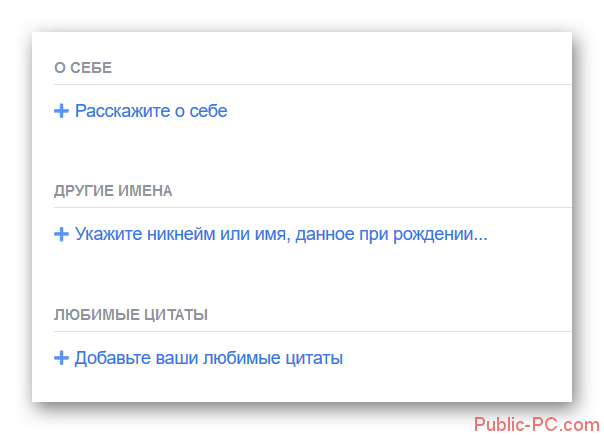Viewport: 604px width, 436px height.
Task: Click the plus icon beside Добавьте ваши любимые цитаты
Action: coord(61,358)
